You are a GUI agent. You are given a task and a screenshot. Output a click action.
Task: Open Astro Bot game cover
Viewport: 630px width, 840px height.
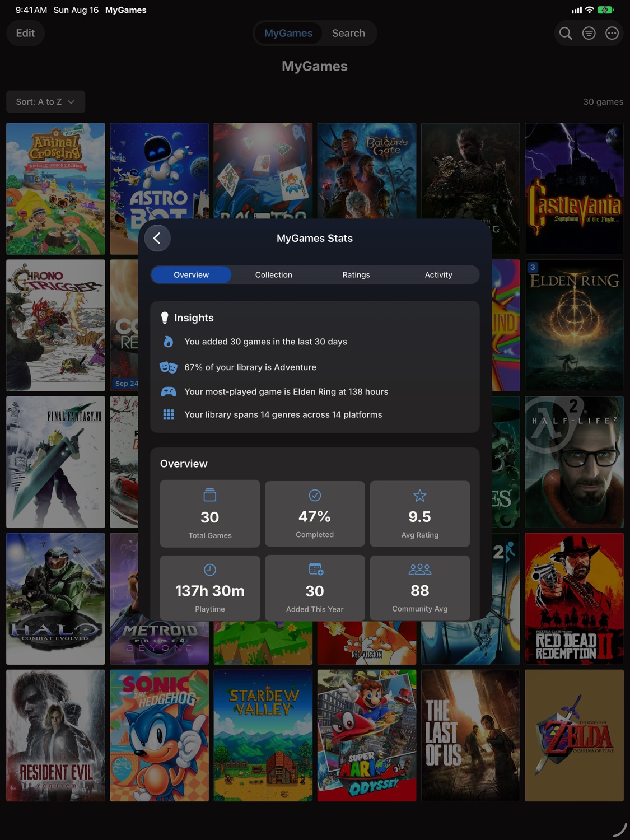pos(159,171)
